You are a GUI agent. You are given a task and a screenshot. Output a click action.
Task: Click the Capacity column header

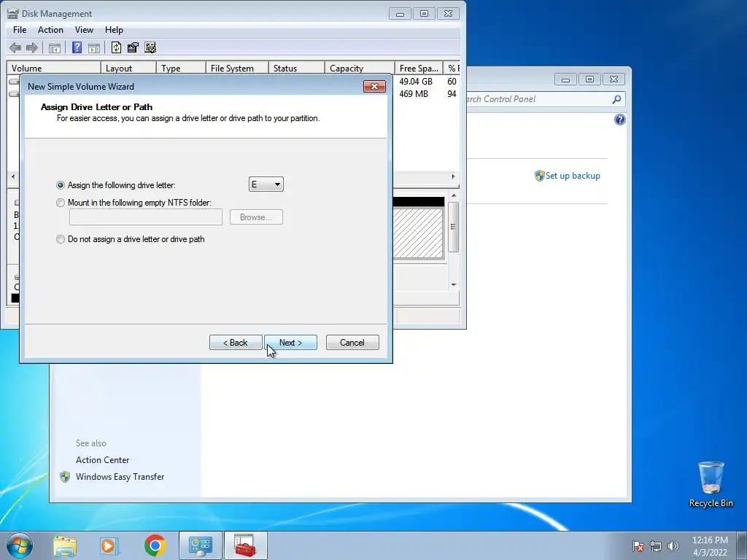[x=359, y=68]
